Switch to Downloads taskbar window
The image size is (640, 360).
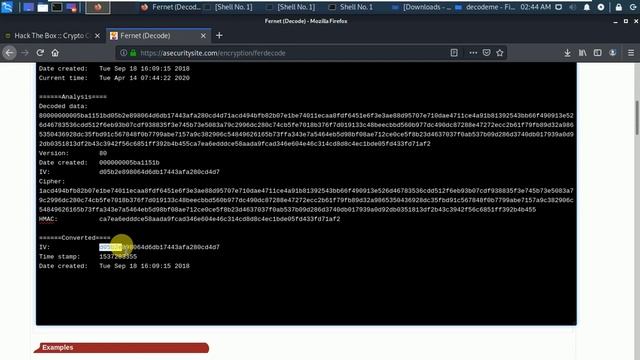[x=421, y=7]
